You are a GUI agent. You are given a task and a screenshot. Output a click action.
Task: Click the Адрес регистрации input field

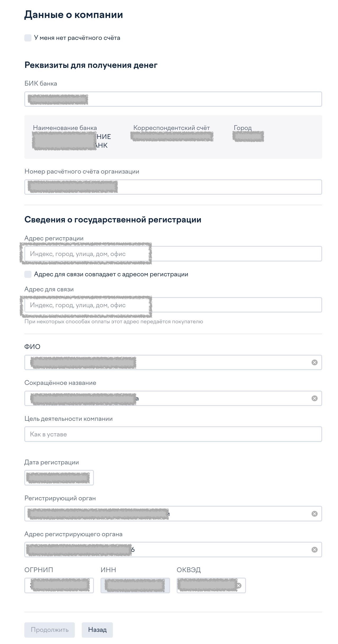click(173, 254)
